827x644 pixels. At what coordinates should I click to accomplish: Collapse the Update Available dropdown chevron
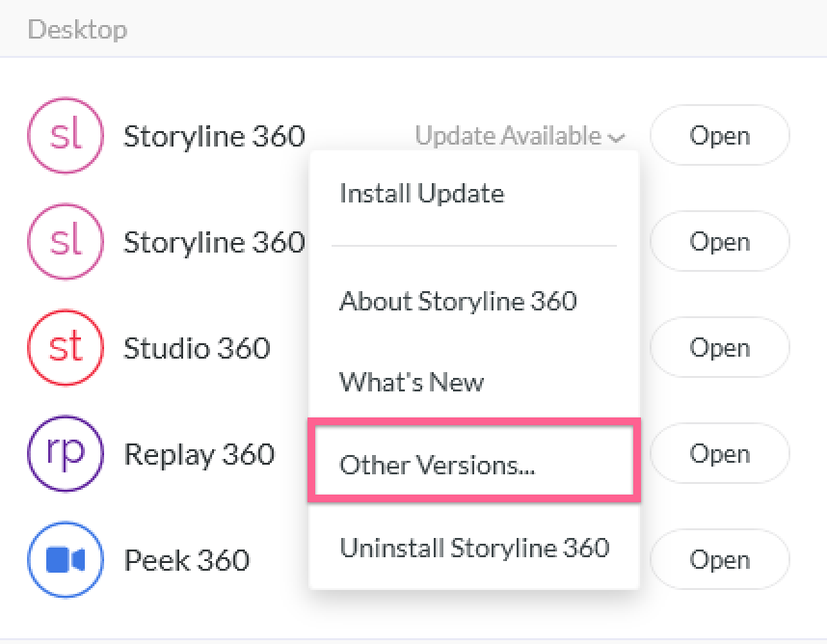(616, 138)
